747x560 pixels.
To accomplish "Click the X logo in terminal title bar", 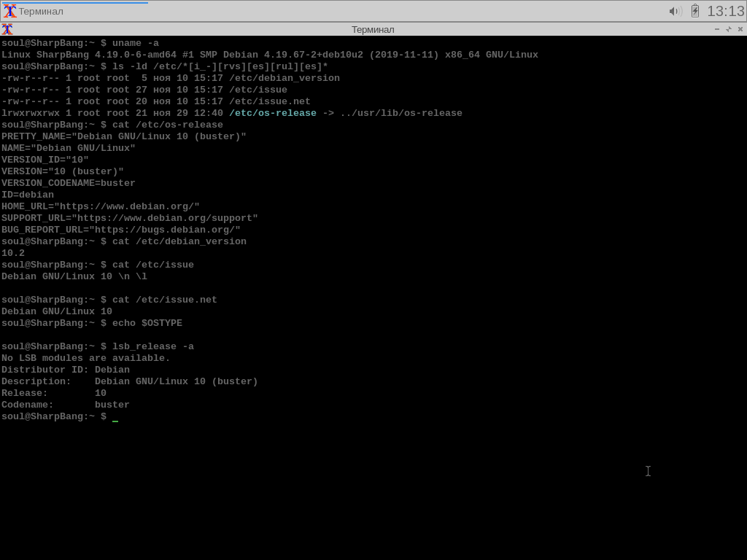I will (7, 29).
